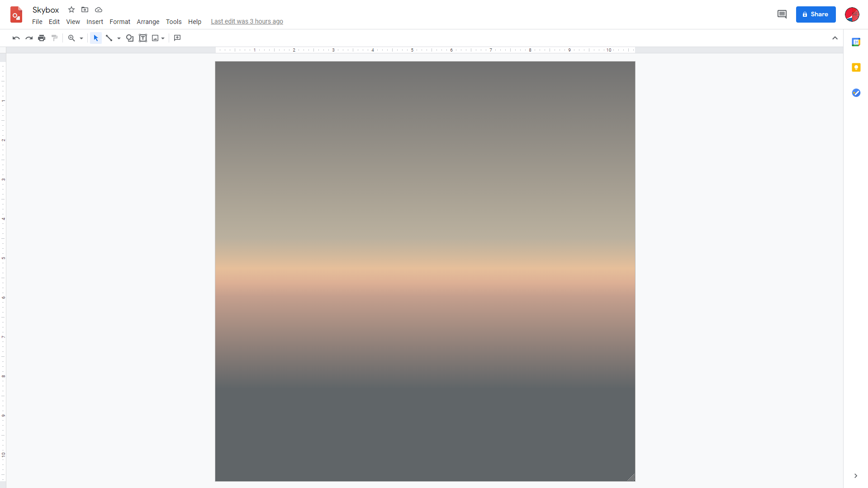Click the Insert image icon
The height and width of the screenshot is (488, 868).
tap(156, 38)
